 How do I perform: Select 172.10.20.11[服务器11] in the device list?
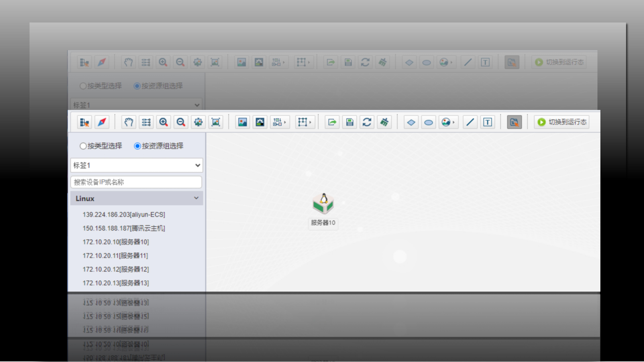pos(115,256)
